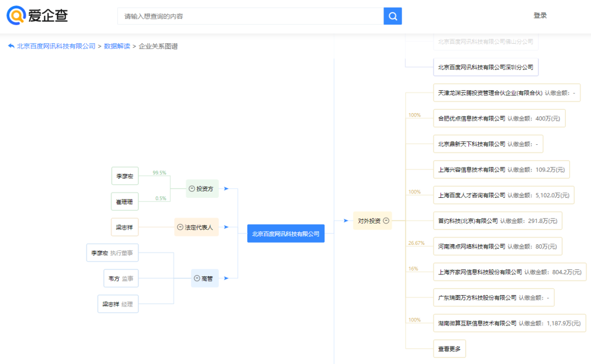Click the blue arrow after 投资方

tap(226, 189)
